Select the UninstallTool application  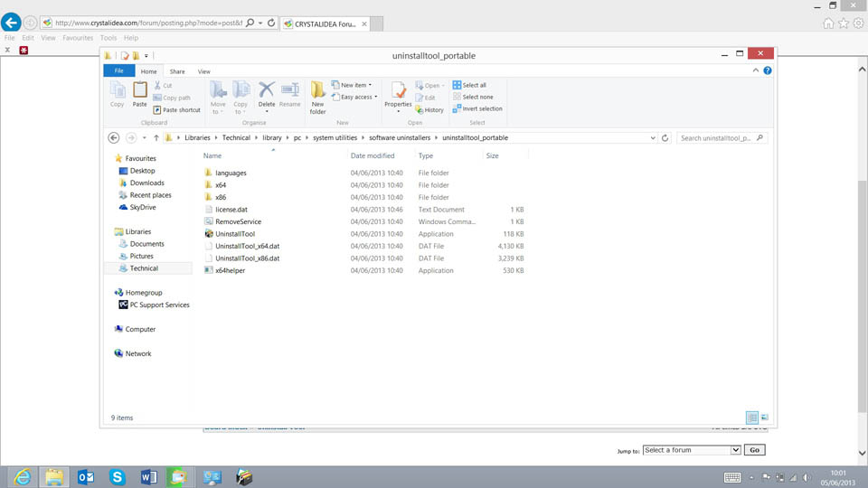coord(235,234)
